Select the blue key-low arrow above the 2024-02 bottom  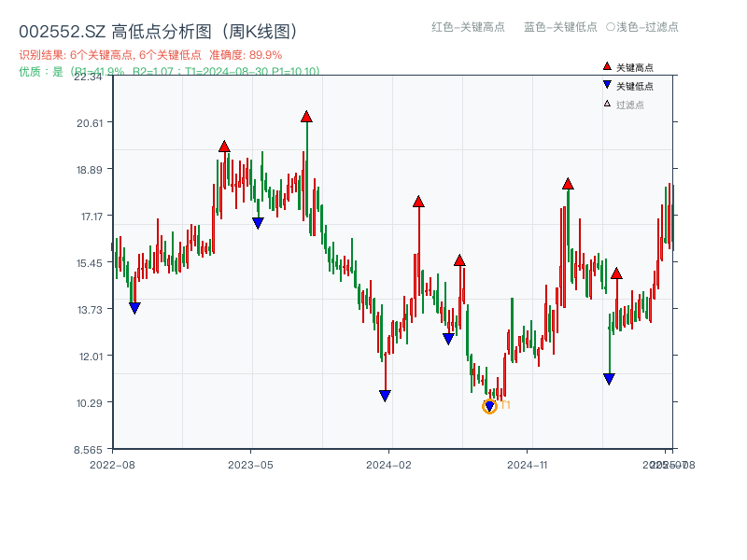point(386,396)
